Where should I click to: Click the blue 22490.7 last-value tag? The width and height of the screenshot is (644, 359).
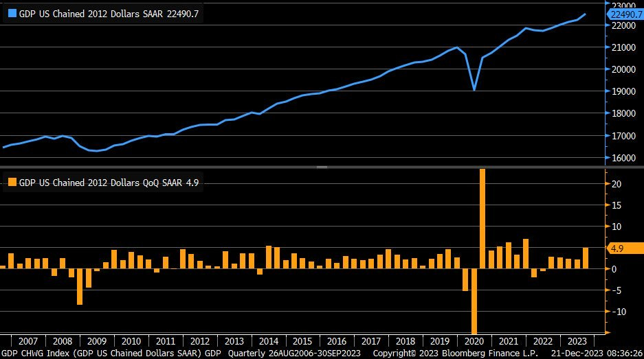pyautogui.click(x=625, y=14)
